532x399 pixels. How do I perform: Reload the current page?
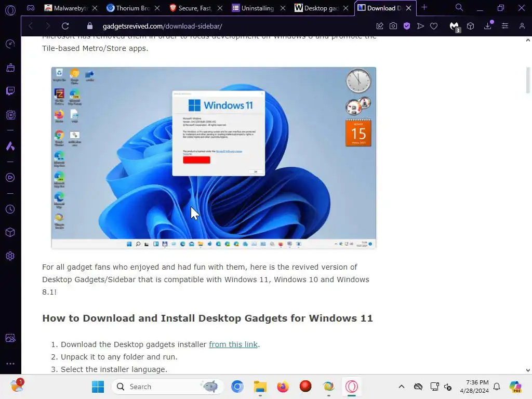click(65, 26)
